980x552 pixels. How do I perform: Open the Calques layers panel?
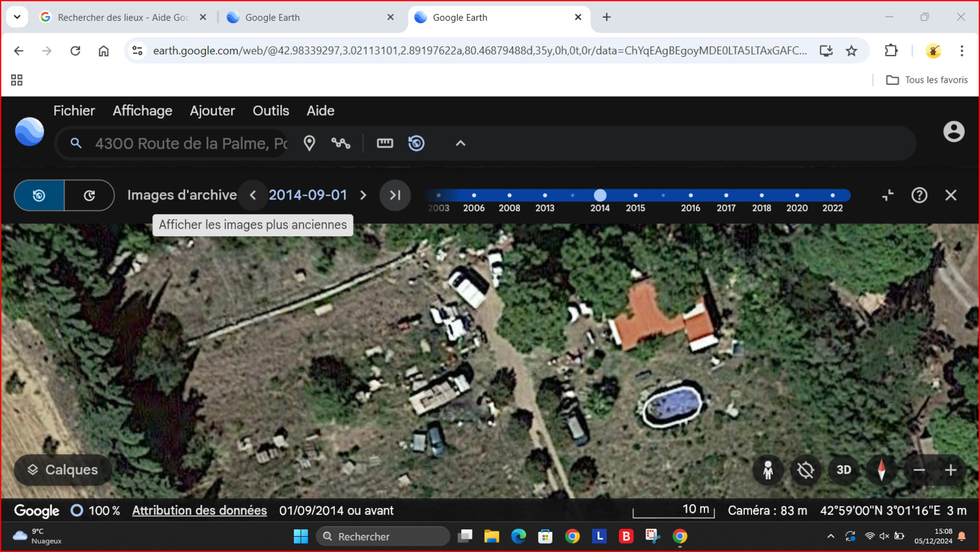click(62, 470)
